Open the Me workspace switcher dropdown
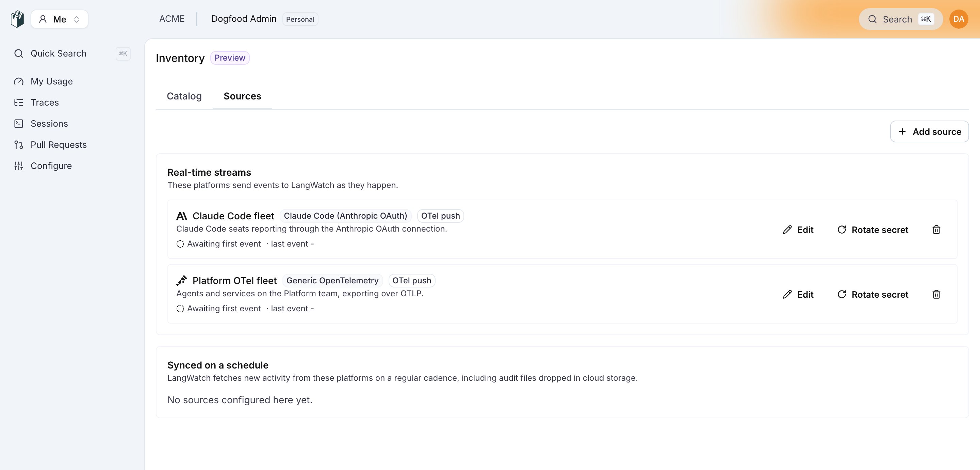 click(x=59, y=19)
